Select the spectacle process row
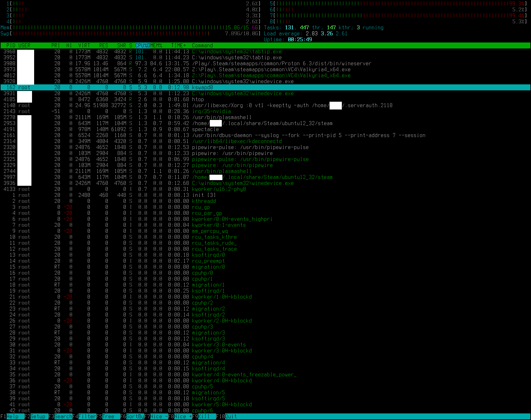Viewport: 531px width, 420px height. pyautogui.click(x=265, y=129)
